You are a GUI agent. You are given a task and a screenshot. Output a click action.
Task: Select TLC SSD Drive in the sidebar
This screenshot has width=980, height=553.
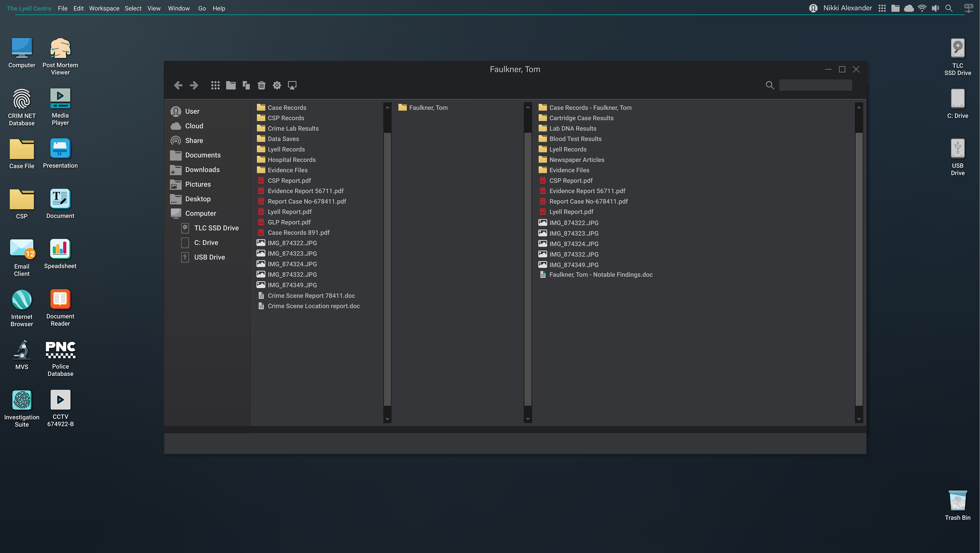(x=210, y=228)
